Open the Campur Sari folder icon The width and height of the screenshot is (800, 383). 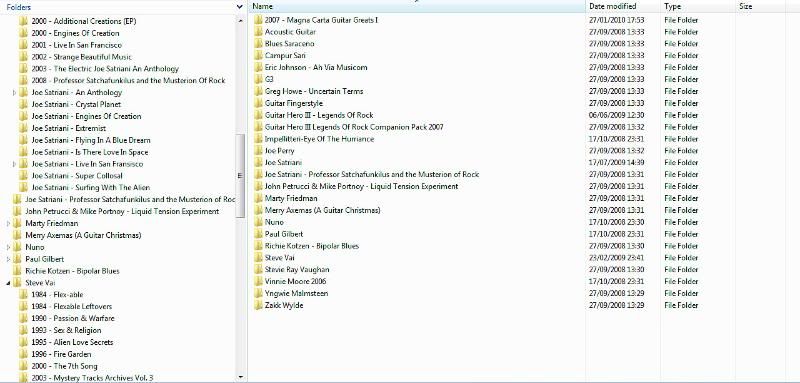click(258, 55)
